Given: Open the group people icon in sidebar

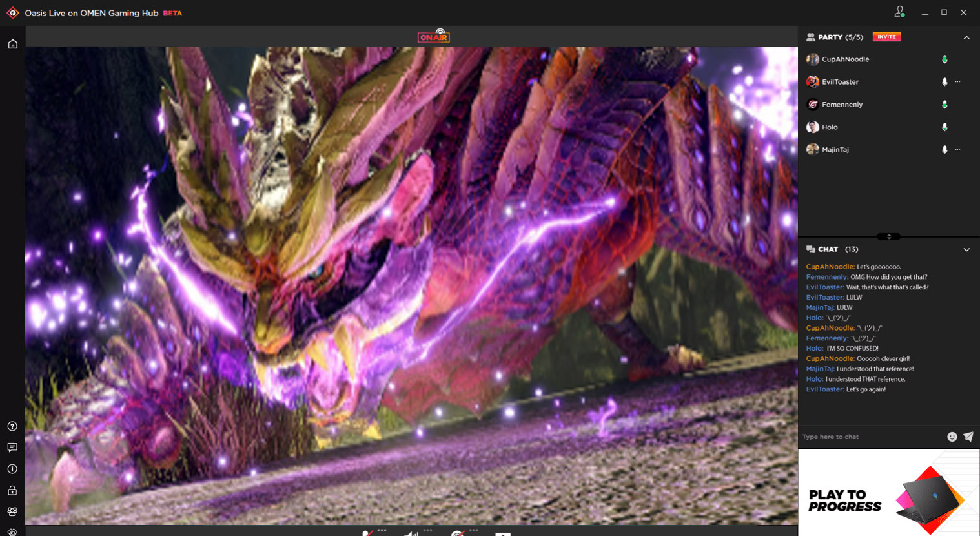Looking at the screenshot, I should pos(12,511).
